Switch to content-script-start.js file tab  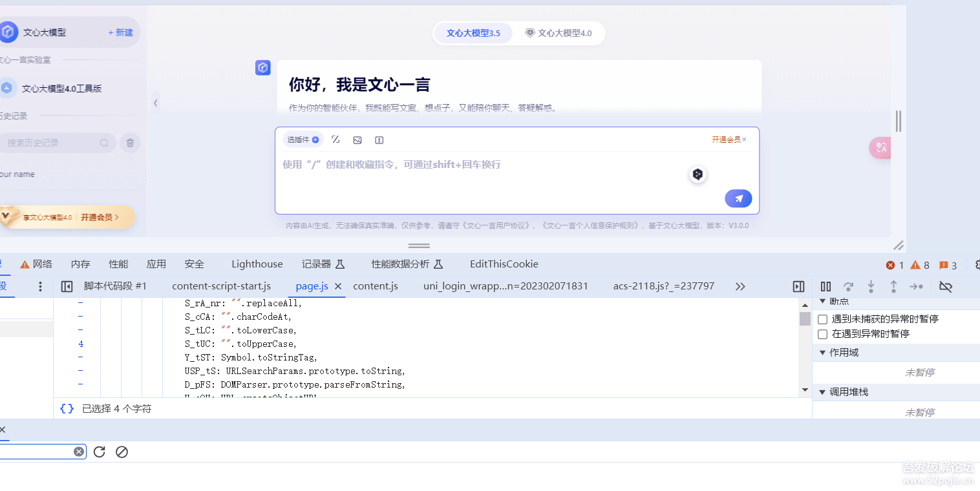[x=221, y=286]
